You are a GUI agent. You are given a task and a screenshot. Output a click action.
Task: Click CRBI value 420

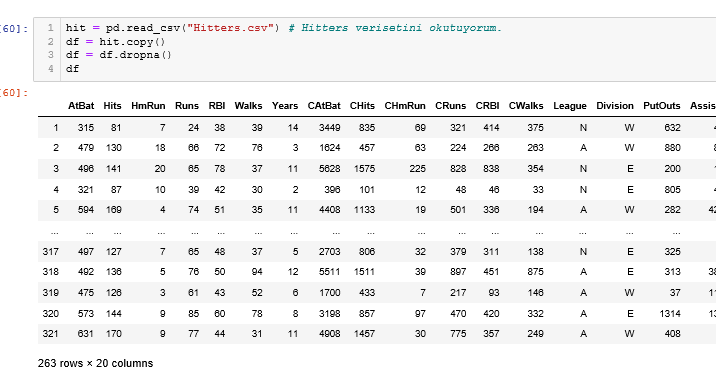(491, 314)
